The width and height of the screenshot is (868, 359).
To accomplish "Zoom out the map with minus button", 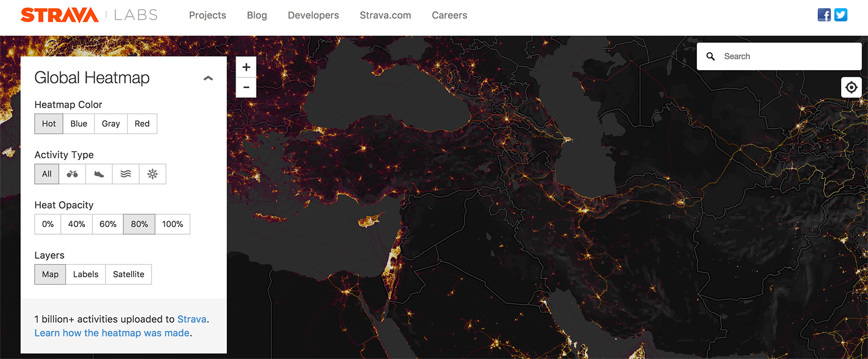I will [x=246, y=87].
